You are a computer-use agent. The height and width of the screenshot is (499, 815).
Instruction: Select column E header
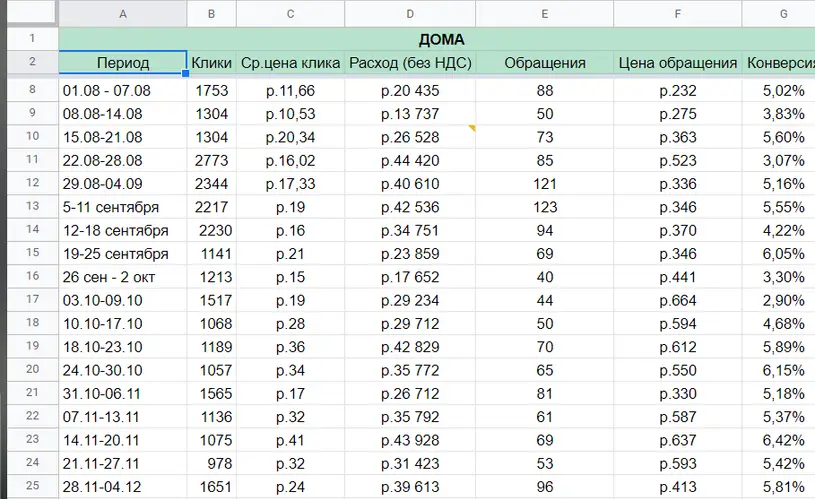(x=545, y=14)
